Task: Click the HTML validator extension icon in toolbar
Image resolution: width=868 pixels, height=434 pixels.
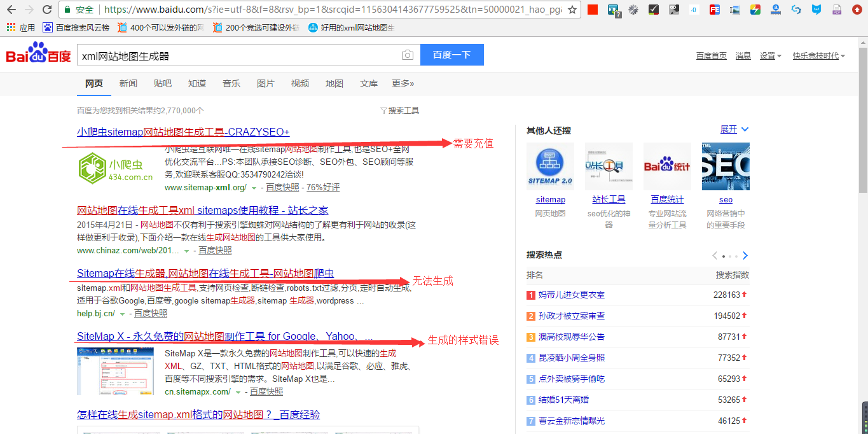Action: point(612,9)
